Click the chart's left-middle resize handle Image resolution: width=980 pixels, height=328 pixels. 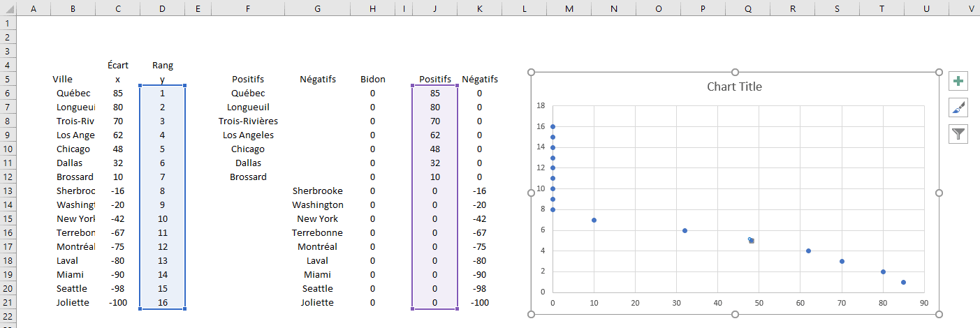[531, 193]
